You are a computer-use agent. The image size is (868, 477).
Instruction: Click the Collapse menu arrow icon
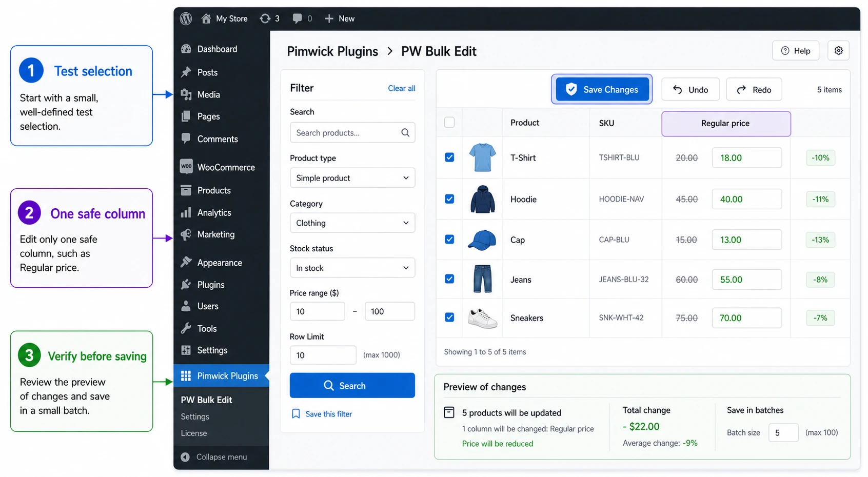[185, 457]
